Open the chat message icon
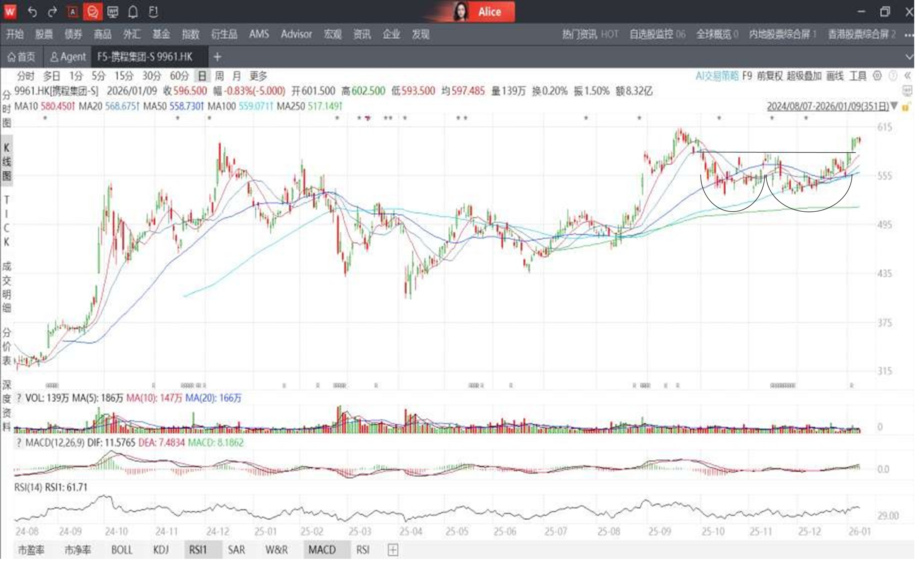 pos(92,12)
